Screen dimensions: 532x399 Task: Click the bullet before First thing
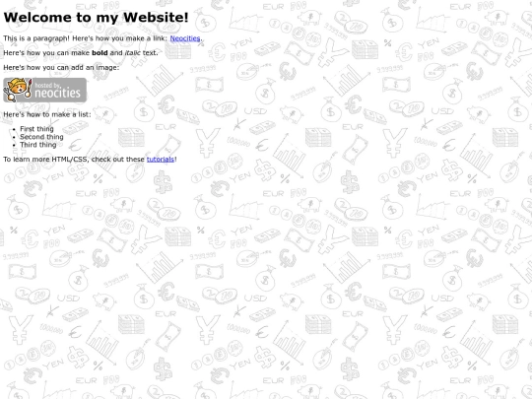coord(14,129)
